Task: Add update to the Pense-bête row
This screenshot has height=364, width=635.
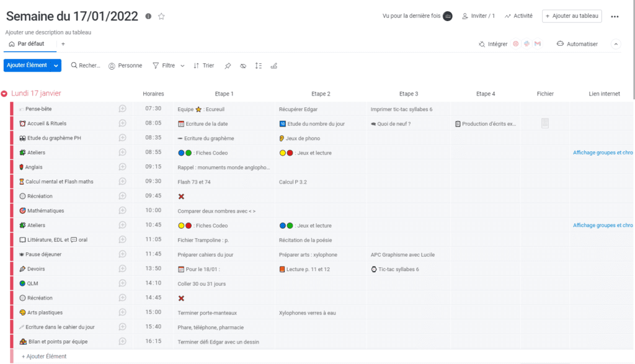Action: pos(123,109)
